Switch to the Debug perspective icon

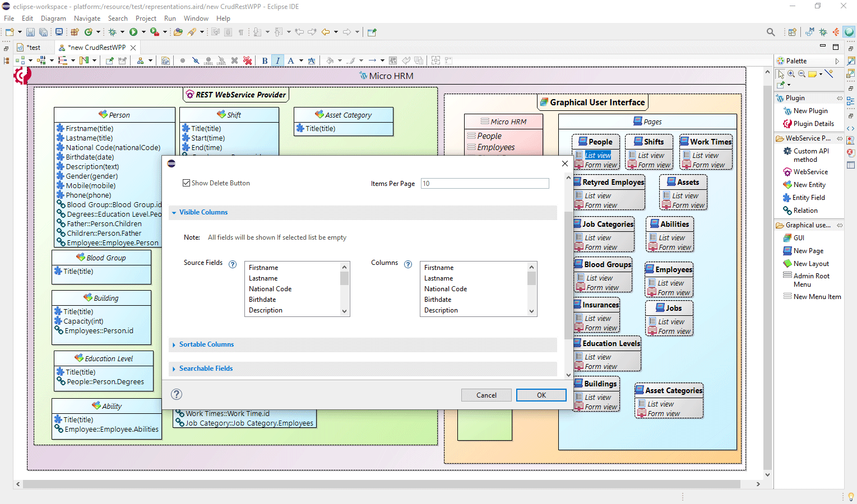pyautogui.click(x=823, y=32)
